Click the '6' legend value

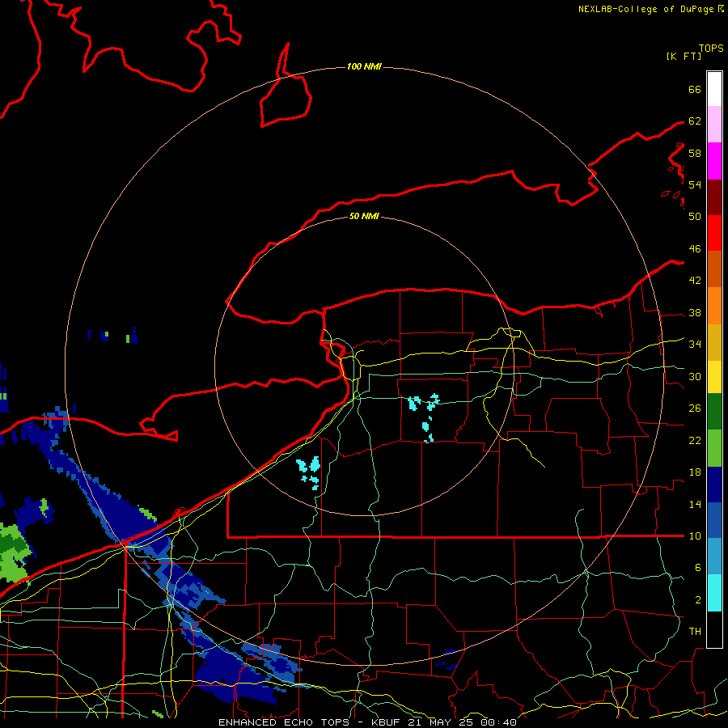(697, 567)
